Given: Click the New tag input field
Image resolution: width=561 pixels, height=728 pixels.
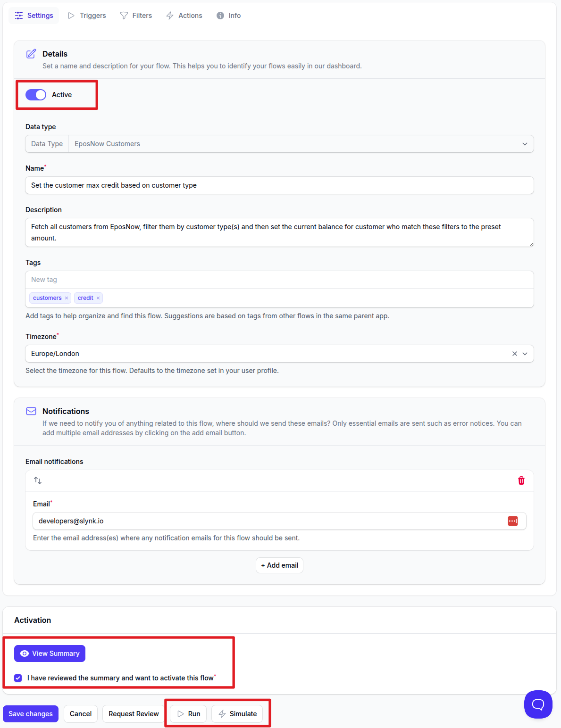Looking at the screenshot, I should 279,280.
